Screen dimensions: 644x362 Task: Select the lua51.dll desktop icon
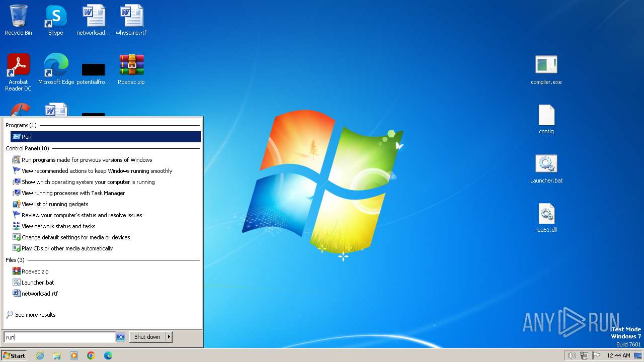(x=546, y=217)
